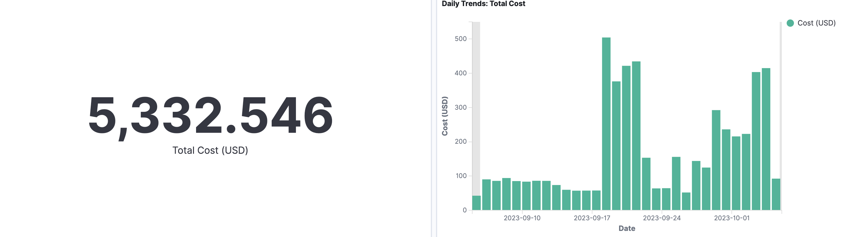Click the 200 y-axis tick label
The image size is (868, 237).
[x=461, y=142]
